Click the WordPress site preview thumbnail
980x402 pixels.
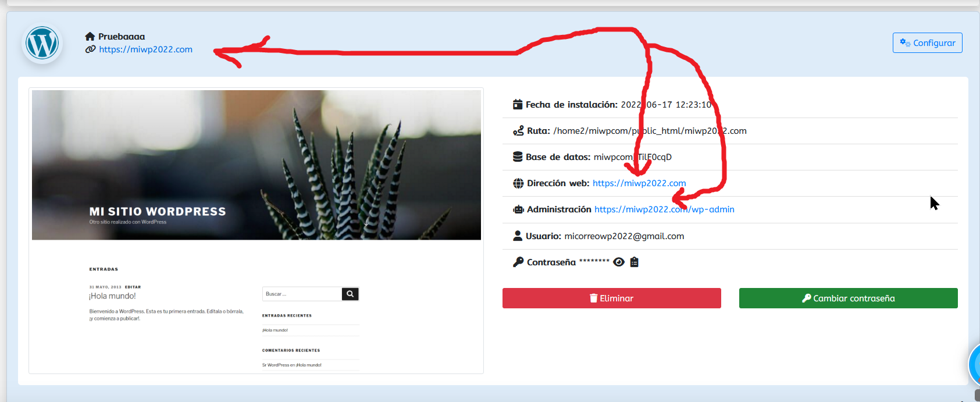tap(256, 231)
